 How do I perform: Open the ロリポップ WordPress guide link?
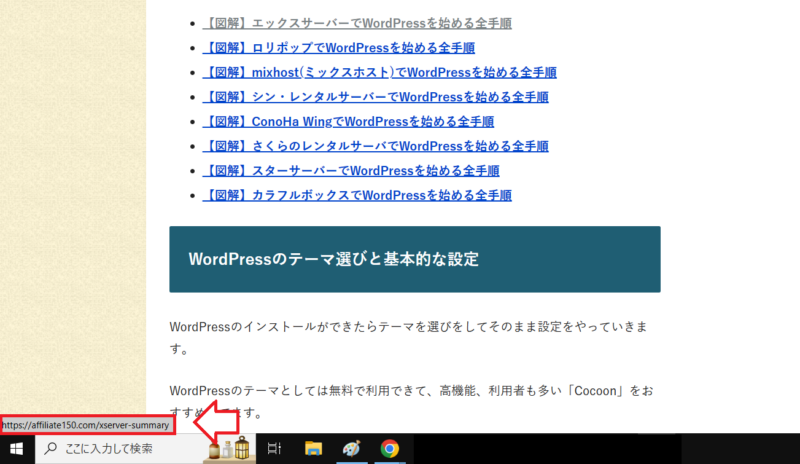338,48
